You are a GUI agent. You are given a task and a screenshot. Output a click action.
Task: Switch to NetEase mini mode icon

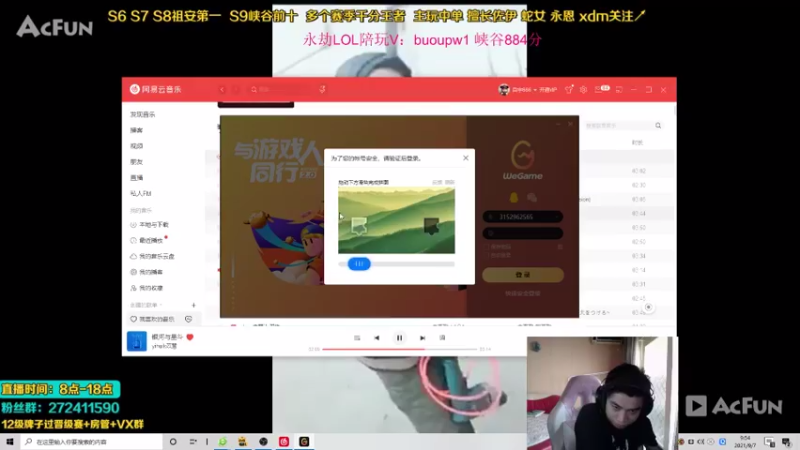619,90
